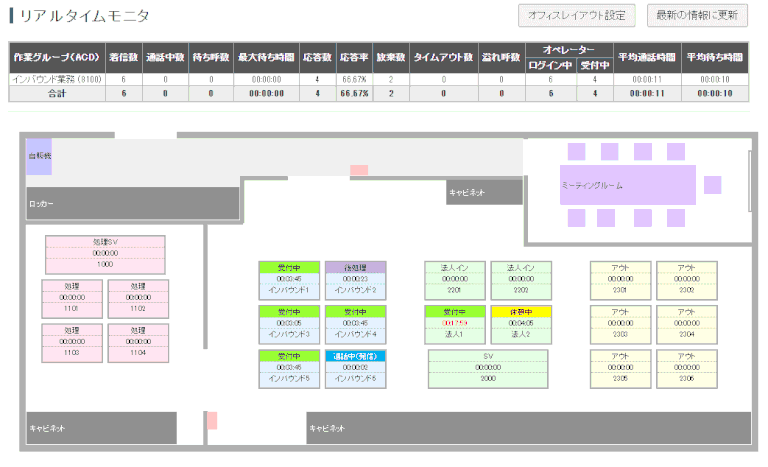Viewport: 768px width, 467px height.
Task: Click the 法人2 seat in 休憩中 status
Action: pos(520,324)
